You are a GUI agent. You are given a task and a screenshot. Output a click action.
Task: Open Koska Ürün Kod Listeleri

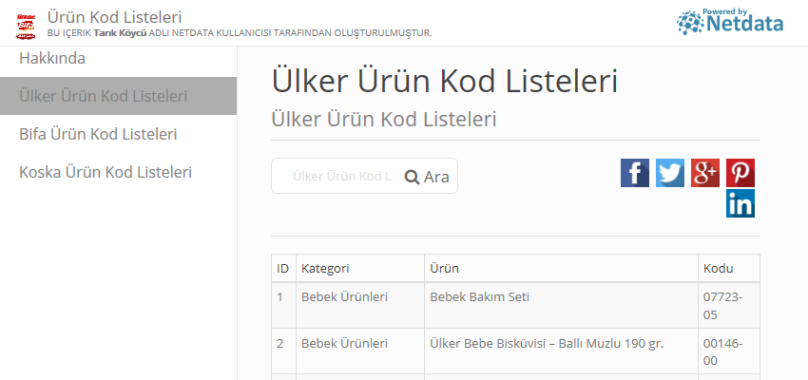(105, 172)
